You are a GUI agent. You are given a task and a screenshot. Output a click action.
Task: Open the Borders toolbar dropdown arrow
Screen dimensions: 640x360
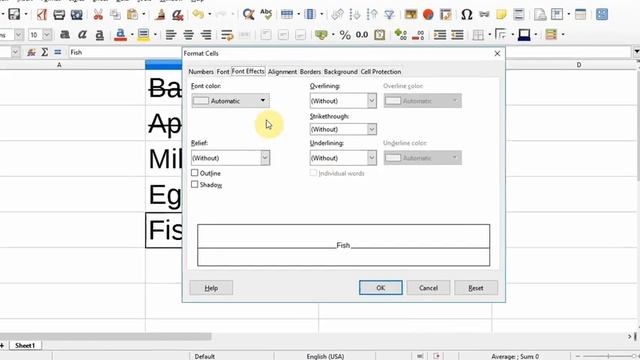489,35
